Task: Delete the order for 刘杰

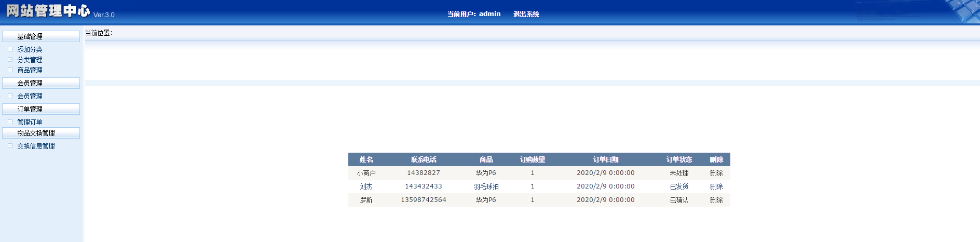Action: pyautogui.click(x=716, y=186)
